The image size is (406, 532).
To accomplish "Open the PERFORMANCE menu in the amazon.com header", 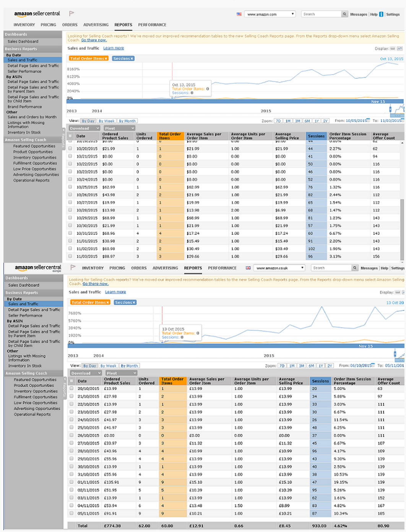I will click(152, 25).
